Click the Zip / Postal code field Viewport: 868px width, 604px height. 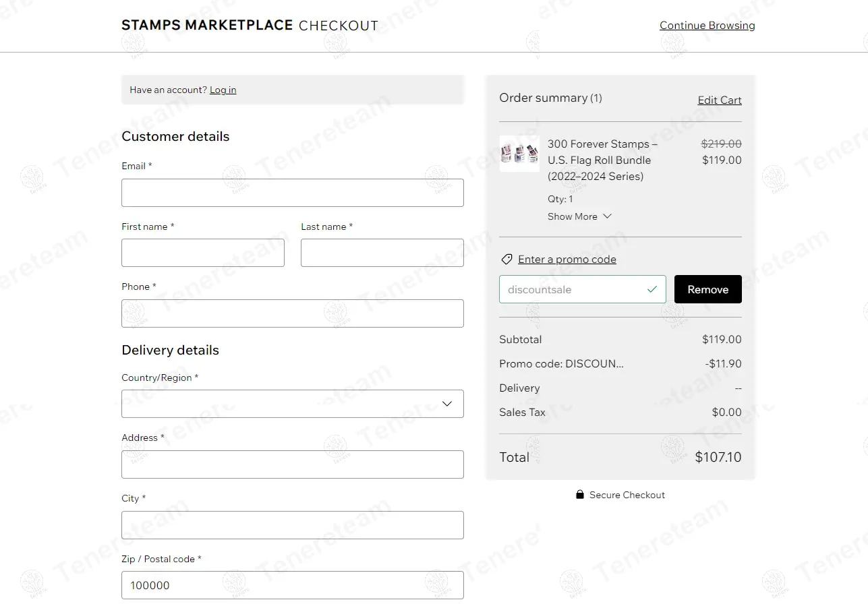(292, 585)
